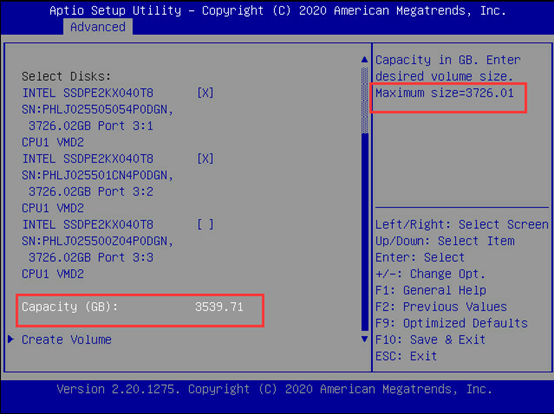Click the vertical scrollbar thumb

pos(365,231)
